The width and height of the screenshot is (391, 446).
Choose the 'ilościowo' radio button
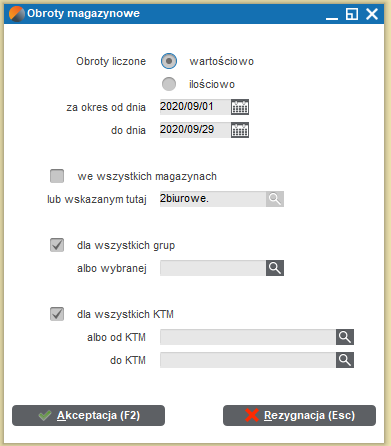[169, 84]
